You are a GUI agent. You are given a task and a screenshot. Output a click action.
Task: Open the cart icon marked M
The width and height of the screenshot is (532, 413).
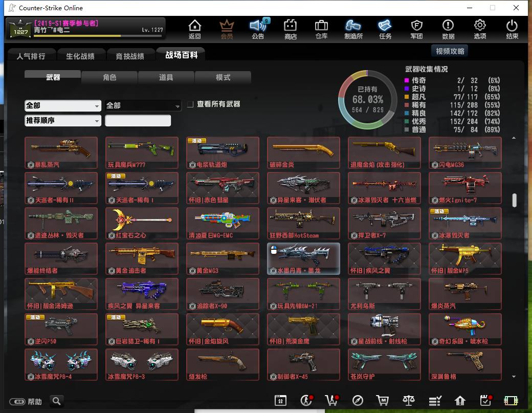pos(383,401)
